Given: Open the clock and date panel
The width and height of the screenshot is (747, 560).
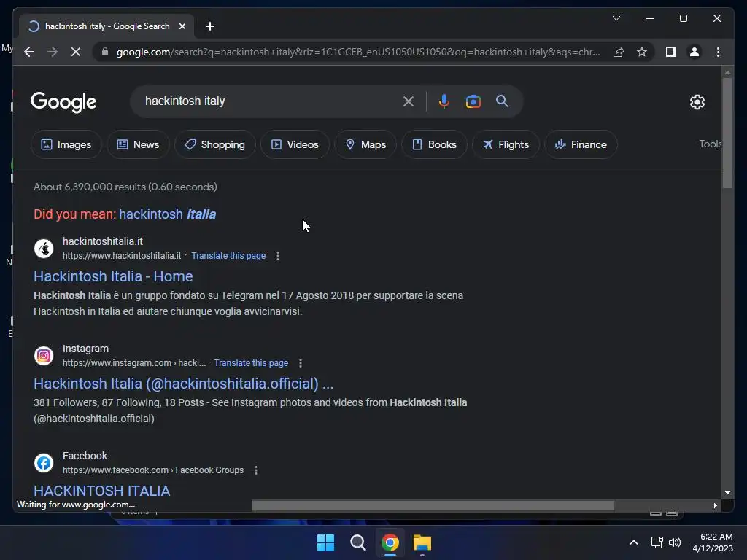Looking at the screenshot, I should pos(712,542).
